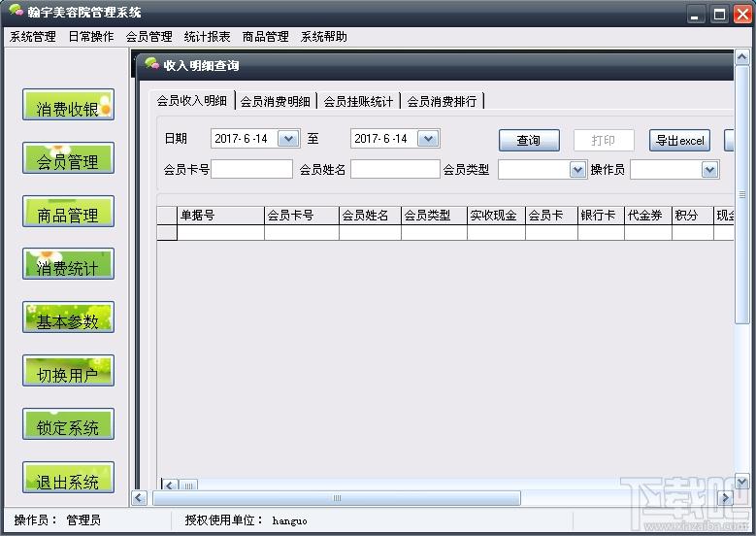Image resolution: width=756 pixels, height=536 pixels.
Task: Click the 会员类型 column header
Action: click(434, 216)
